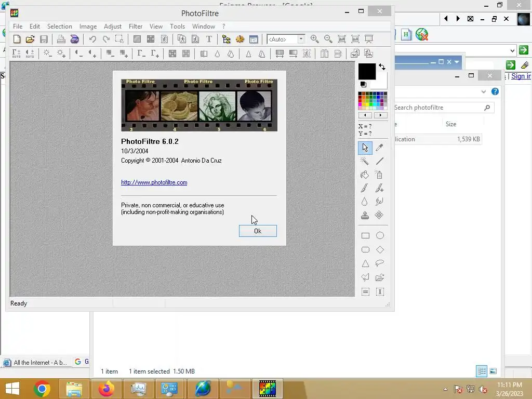Image resolution: width=532 pixels, height=399 pixels.
Task: Select the Magic wand tool
Action: [x=365, y=161]
